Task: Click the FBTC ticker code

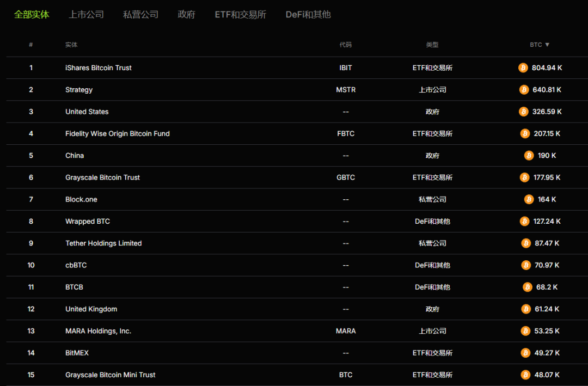Action: (345, 133)
